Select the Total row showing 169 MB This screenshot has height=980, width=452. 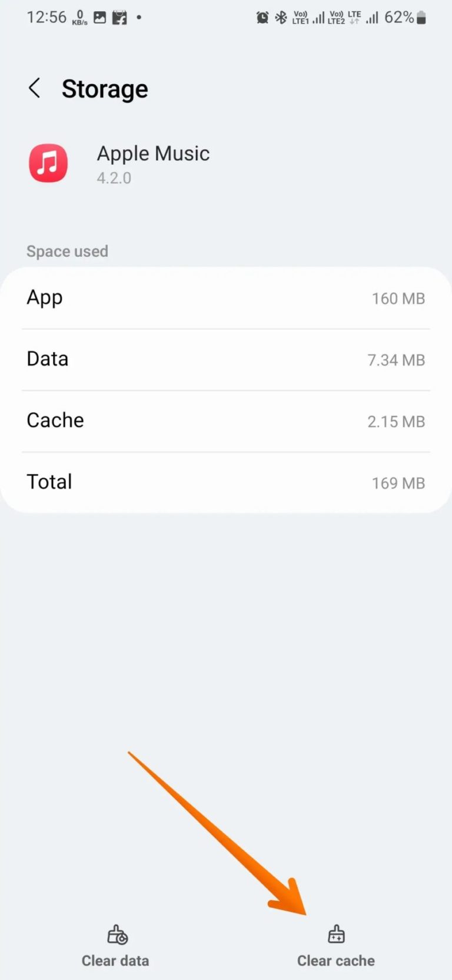226,482
